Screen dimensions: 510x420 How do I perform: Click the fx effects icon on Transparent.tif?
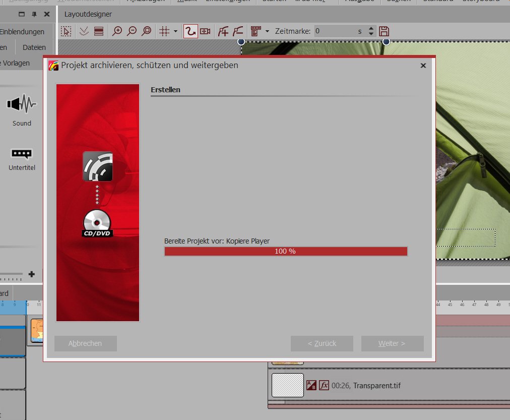[324, 385]
